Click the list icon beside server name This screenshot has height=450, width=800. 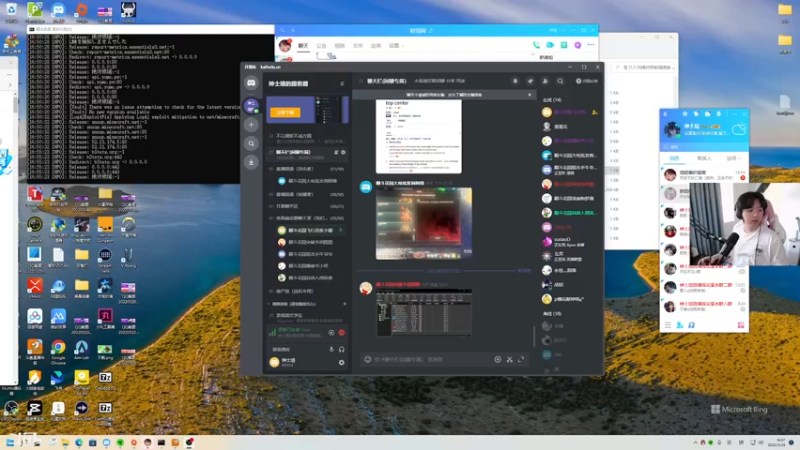342,83
